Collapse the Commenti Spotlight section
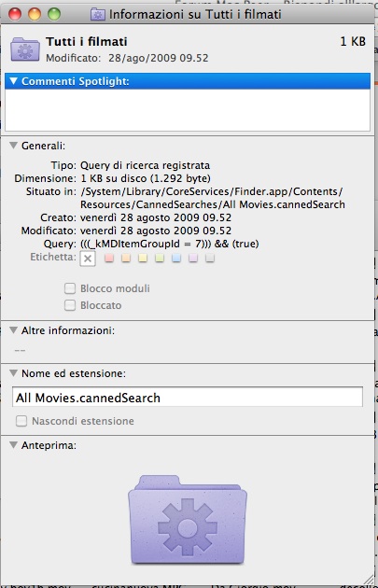 pyautogui.click(x=13, y=81)
